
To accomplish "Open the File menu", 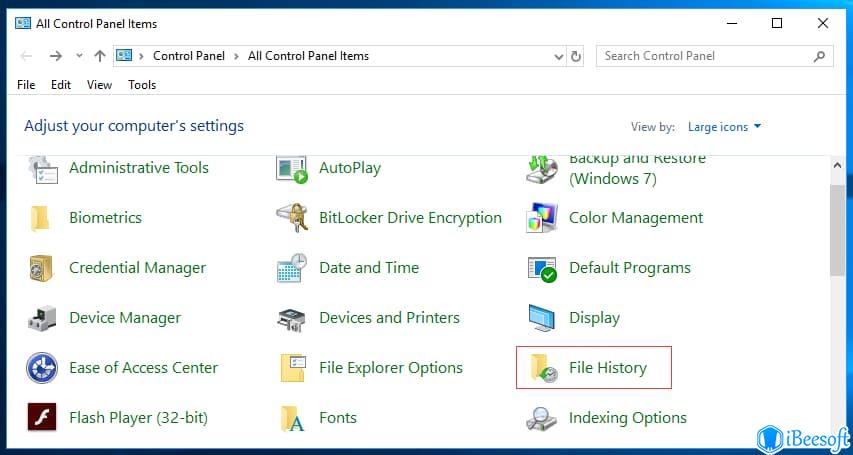I will point(26,85).
